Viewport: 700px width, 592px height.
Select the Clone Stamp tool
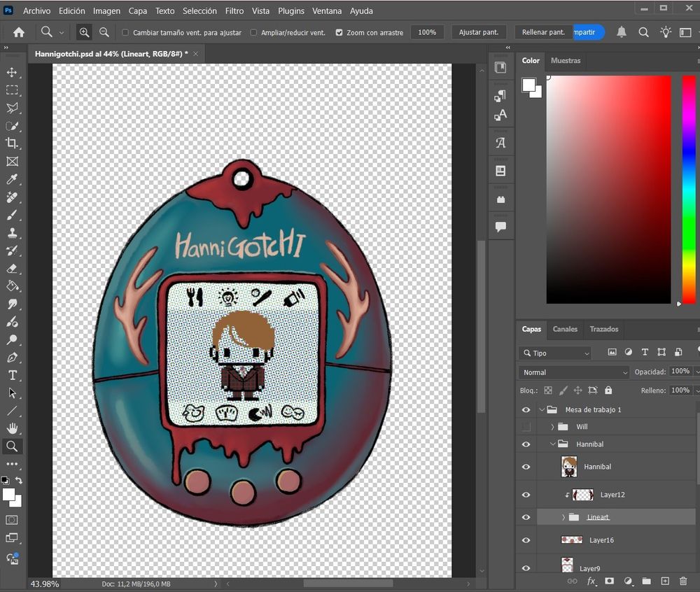point(12,233)
